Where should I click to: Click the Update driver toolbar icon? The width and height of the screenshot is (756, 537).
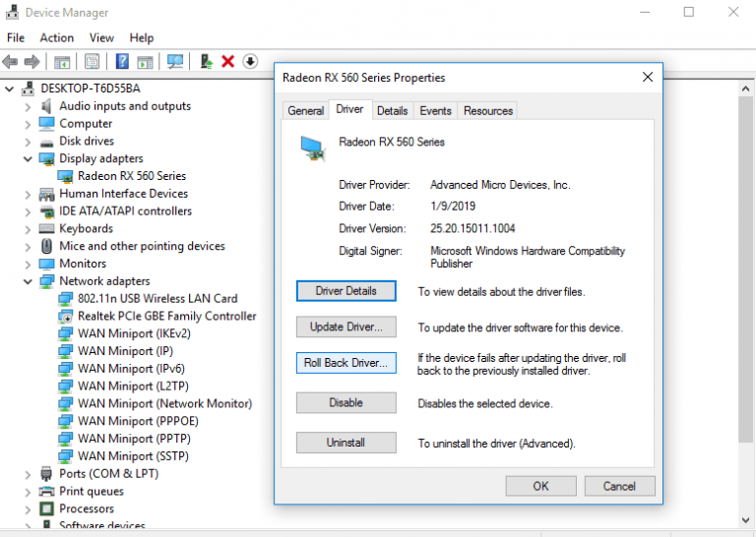pos(207,61)
